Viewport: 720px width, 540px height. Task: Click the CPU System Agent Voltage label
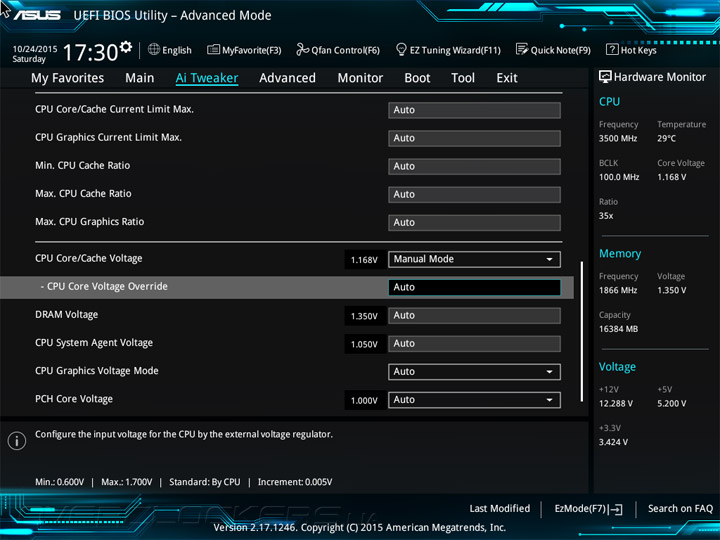pos(94,343)
